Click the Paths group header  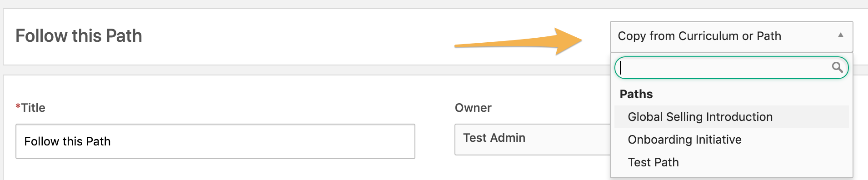point(636,94)
